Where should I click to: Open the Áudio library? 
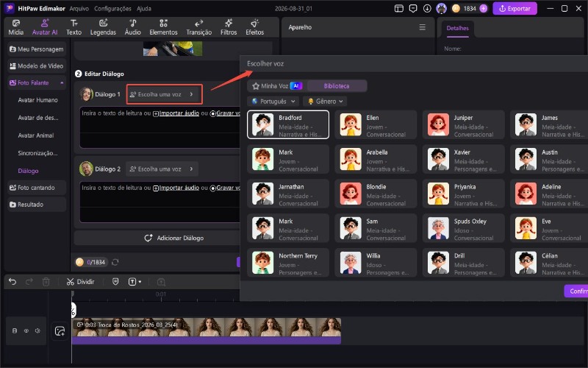pos(133,27)
